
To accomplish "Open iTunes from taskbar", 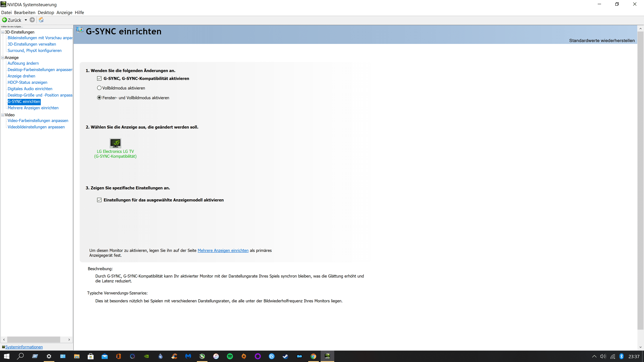I will (216, 356).
